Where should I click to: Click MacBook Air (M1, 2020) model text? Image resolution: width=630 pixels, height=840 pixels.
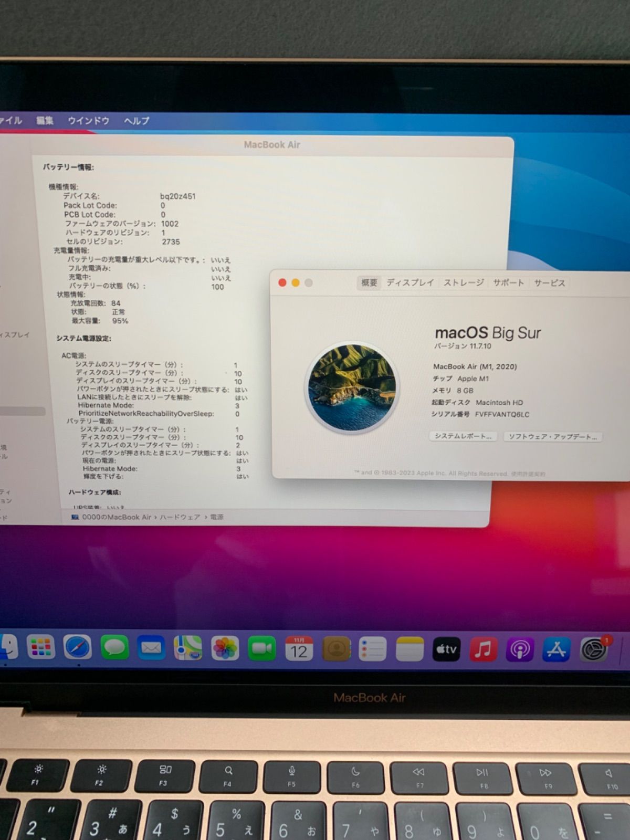(475, 366)
